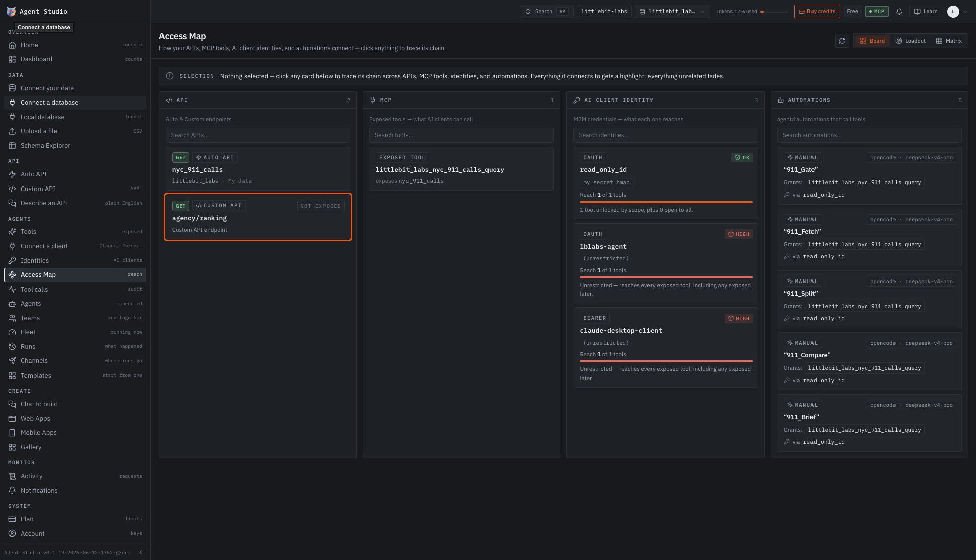The width and height of the screenshot is (976, 560).
Task: Collapse the sidebar using the bottom chevron
Action: click(x=141, y=552)
